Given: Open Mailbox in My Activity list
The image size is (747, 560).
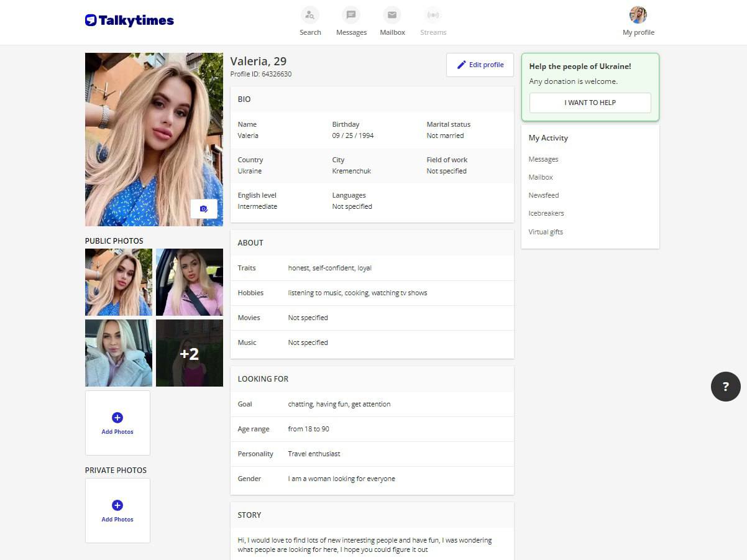Looking at the screenshot, I should point(541,177).
